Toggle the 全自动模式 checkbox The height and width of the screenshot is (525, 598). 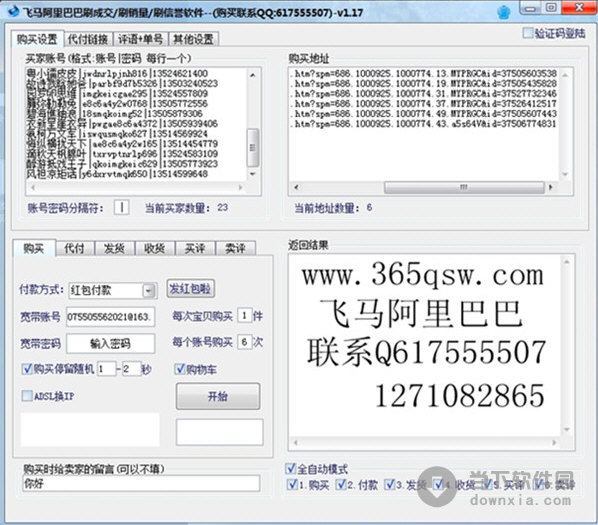pyautogui.click(x=290, y=469)
